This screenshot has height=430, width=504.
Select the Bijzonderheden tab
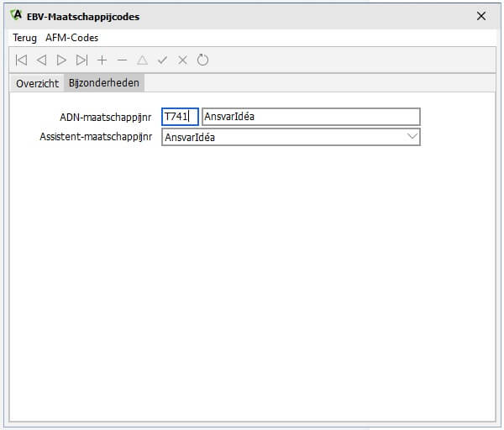[x=104, y=83]
